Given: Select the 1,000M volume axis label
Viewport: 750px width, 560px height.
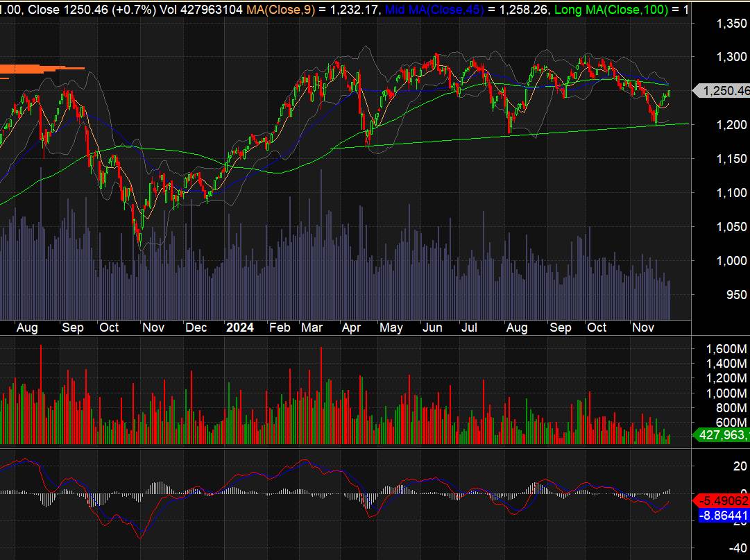Looking at the screenshot, I should click(726, 393).
